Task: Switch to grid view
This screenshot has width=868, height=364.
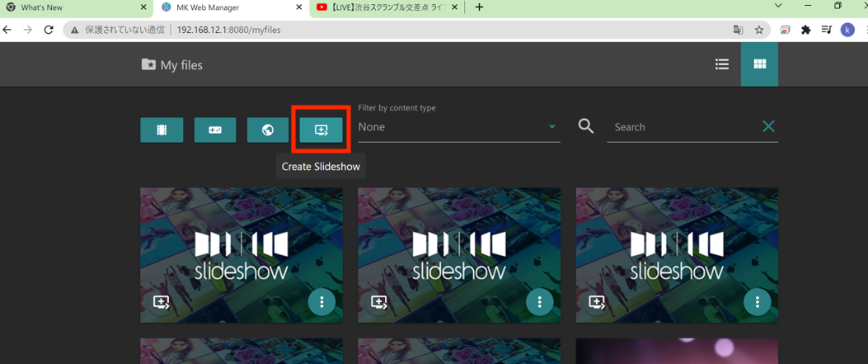Action: coord(759,64)
